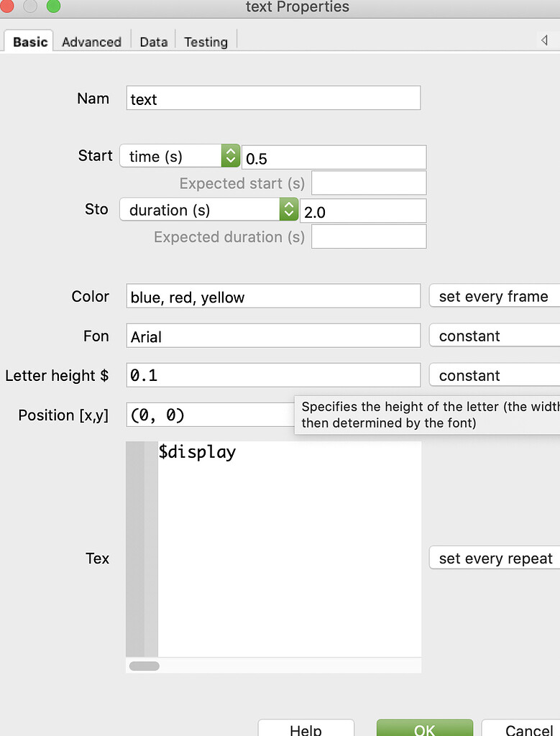Click into the Name field showing 'text'
560x736 pixels.
(x=273, y=98)
